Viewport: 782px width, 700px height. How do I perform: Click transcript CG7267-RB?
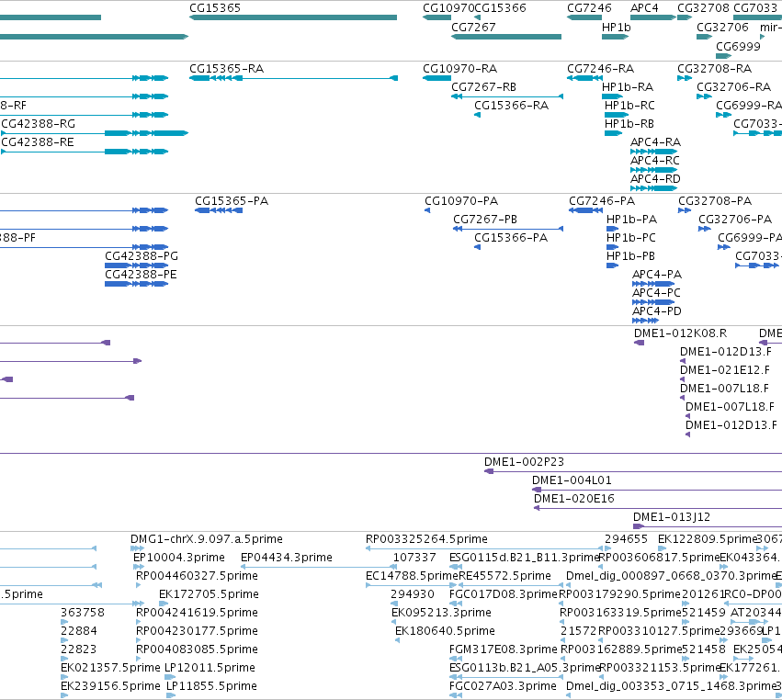(483, 86)
